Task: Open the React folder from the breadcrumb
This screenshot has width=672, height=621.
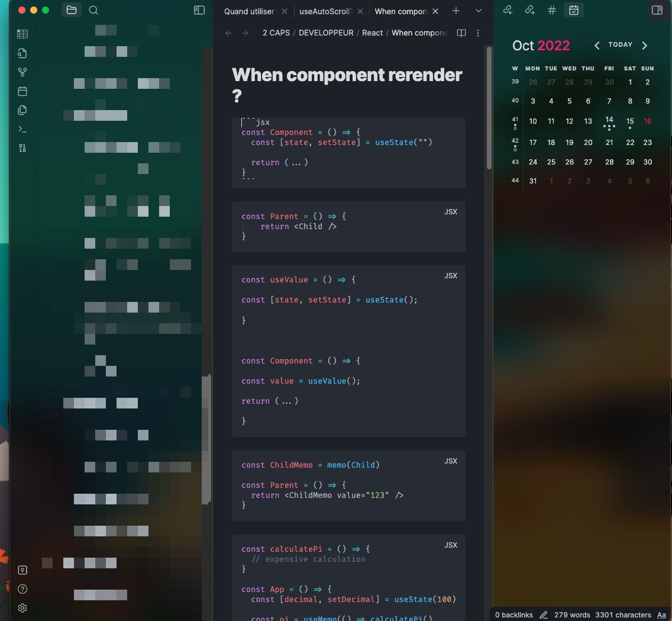Action: coord(372,33)
